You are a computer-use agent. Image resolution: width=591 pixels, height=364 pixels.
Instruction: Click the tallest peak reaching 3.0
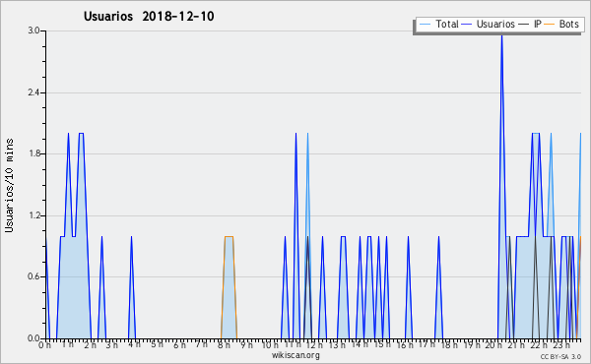coord(501,34)
